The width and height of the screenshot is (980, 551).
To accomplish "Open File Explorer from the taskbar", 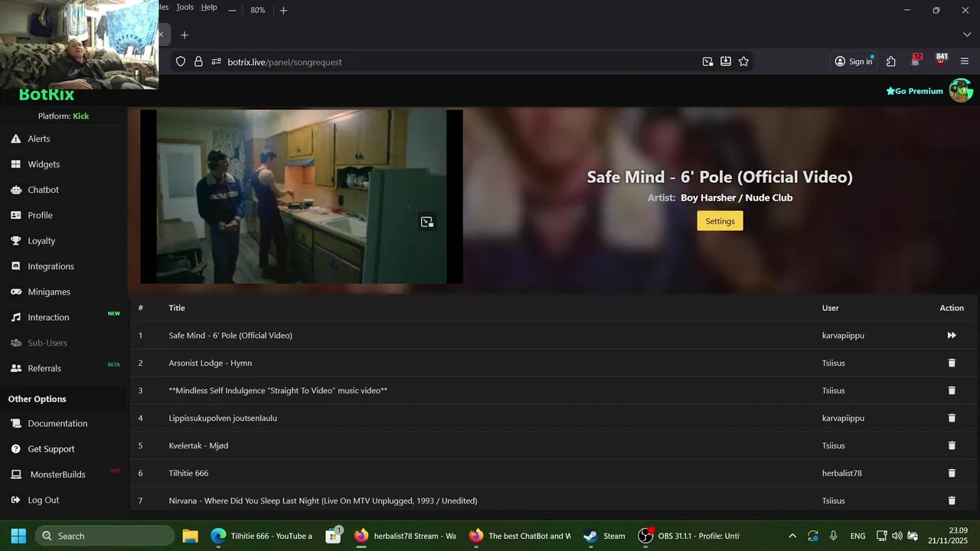I will tap(190, 536).
